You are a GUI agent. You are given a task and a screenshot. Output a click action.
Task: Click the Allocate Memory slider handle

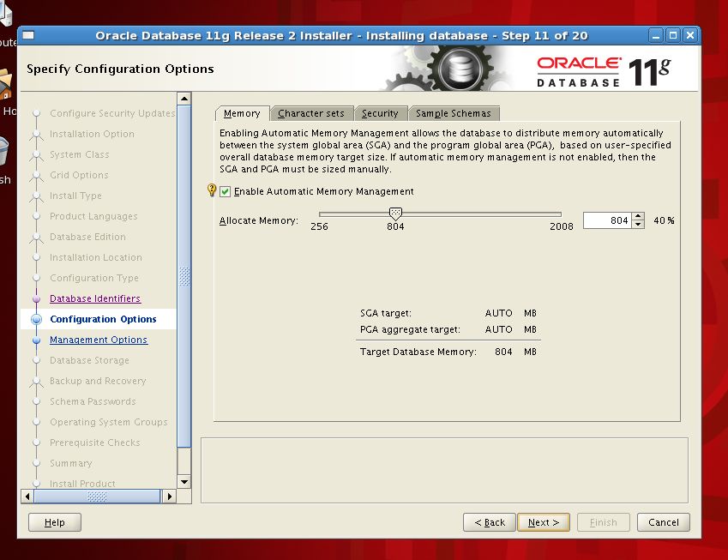pos(395,214)
